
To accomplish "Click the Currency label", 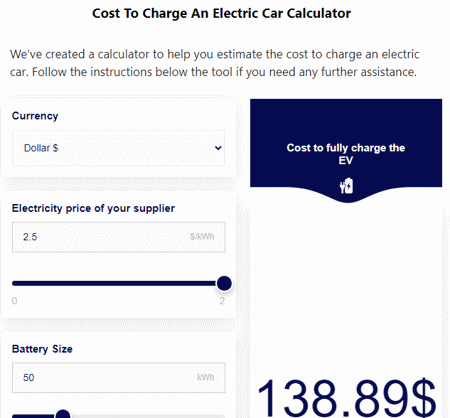I will [x=35, y=116].
